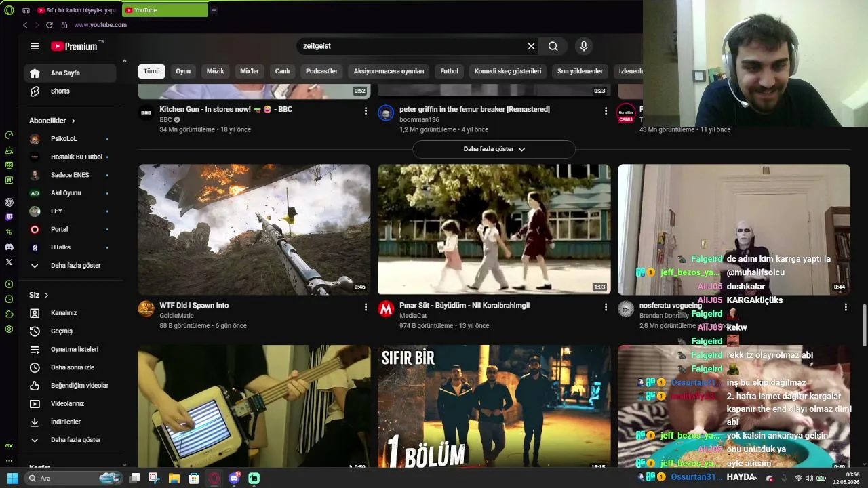Open options for WTF Did I Spawn Into
This screenshot has height=488, width=868.
coord(366,307)
